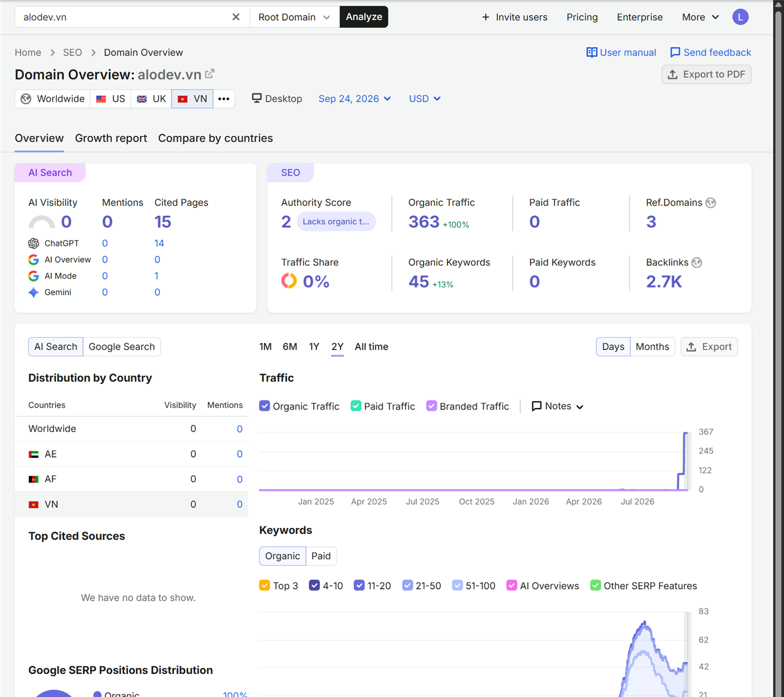Toggle Branded Traffic checkbox
Screen dimensions: 784x697
point(431,406)
